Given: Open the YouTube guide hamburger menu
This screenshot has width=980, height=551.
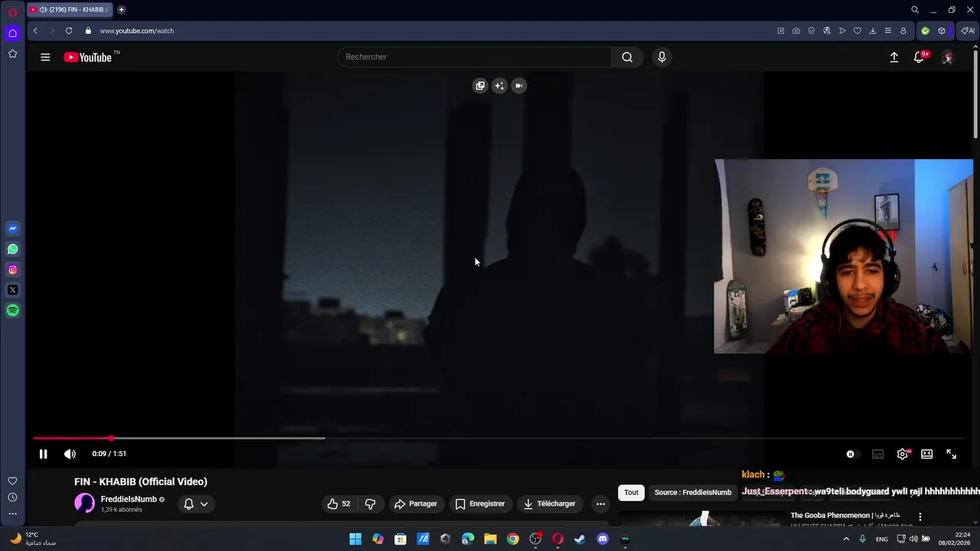Looking at the screenshot, I should point(45,57).
